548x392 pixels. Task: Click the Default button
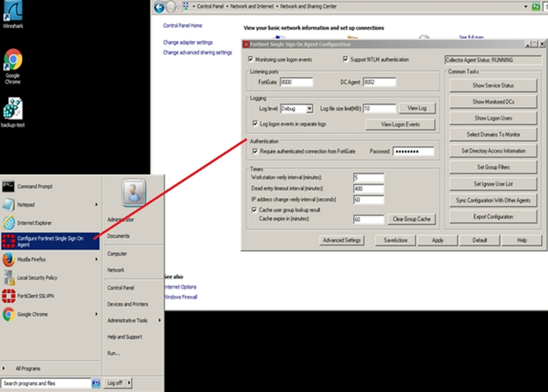point(480,241)
